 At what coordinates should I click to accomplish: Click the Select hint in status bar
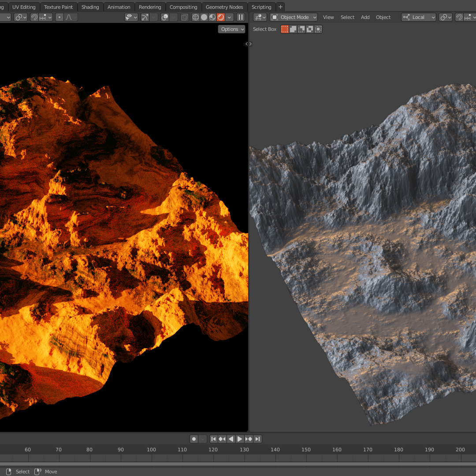tap(22, 472)
